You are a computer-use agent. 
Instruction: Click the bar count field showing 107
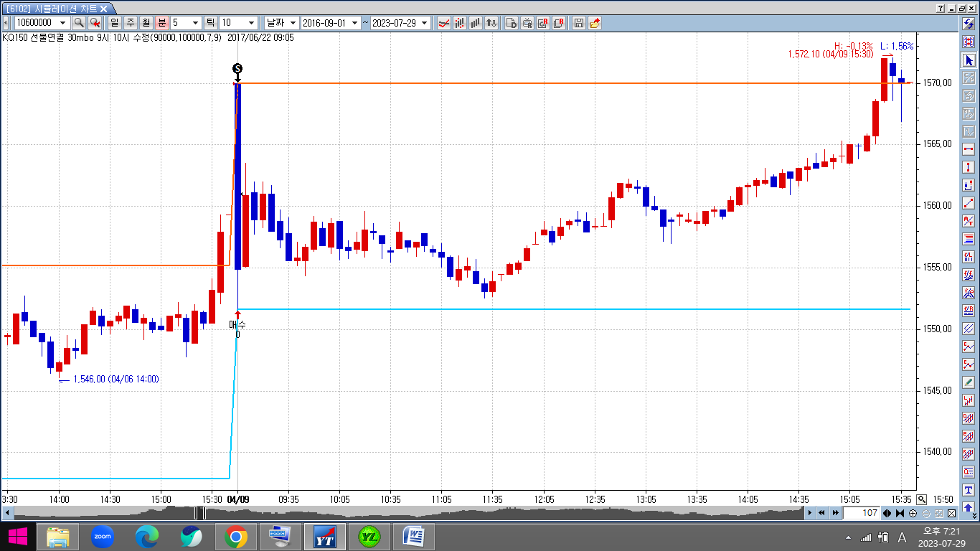pyautogui.click(x=861, y=513)
